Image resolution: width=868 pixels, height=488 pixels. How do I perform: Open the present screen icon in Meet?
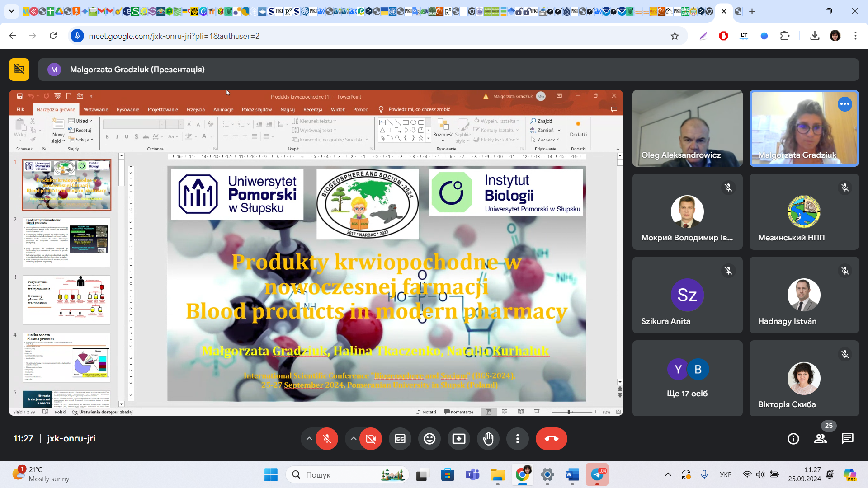click(x=459, y=439)
